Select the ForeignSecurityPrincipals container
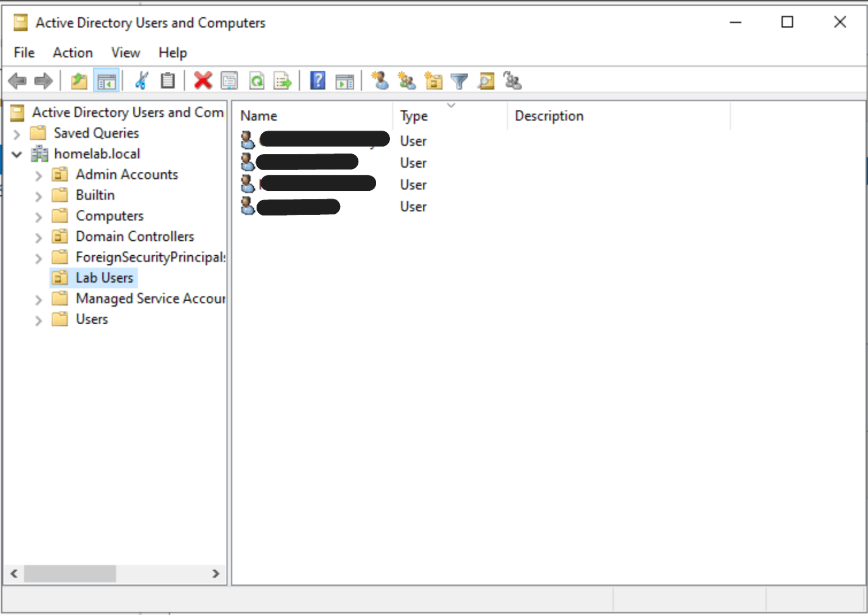868x615 pixels. point(151,257)
